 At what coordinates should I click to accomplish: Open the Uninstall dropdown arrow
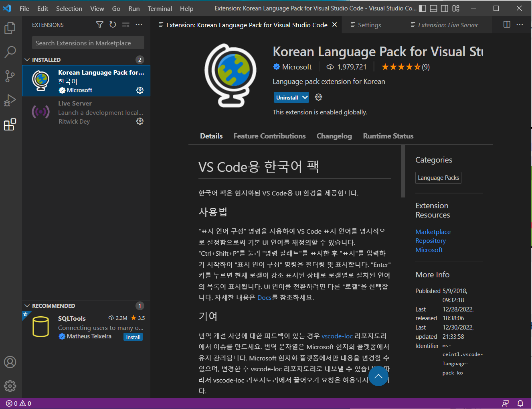305,97
